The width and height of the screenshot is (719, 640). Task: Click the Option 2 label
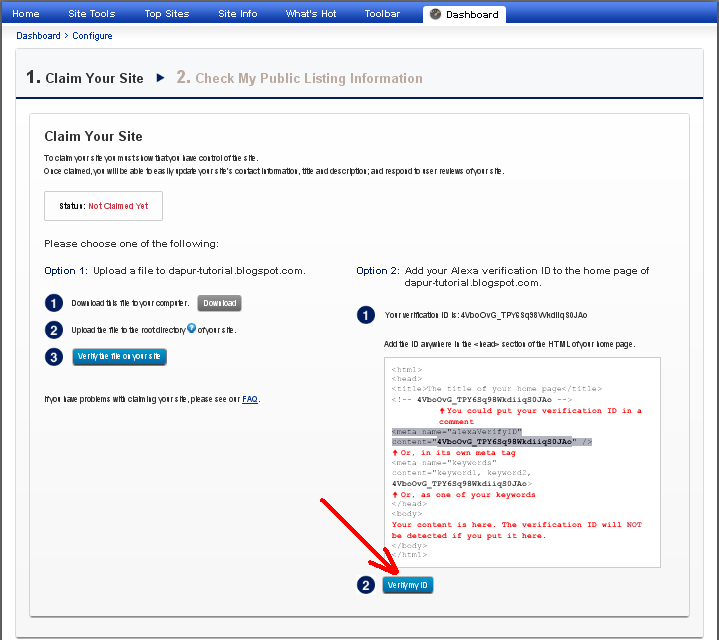(x=378, y=270)
